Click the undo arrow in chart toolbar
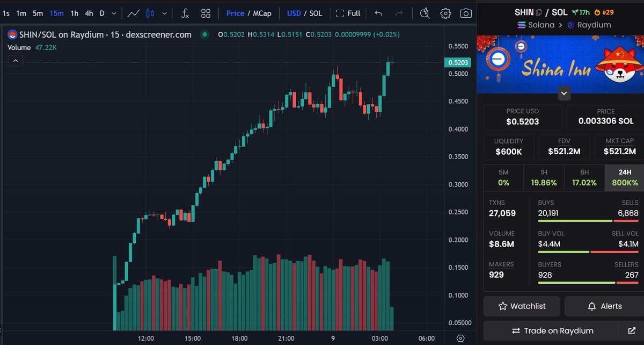 click(x=378, y=13)
